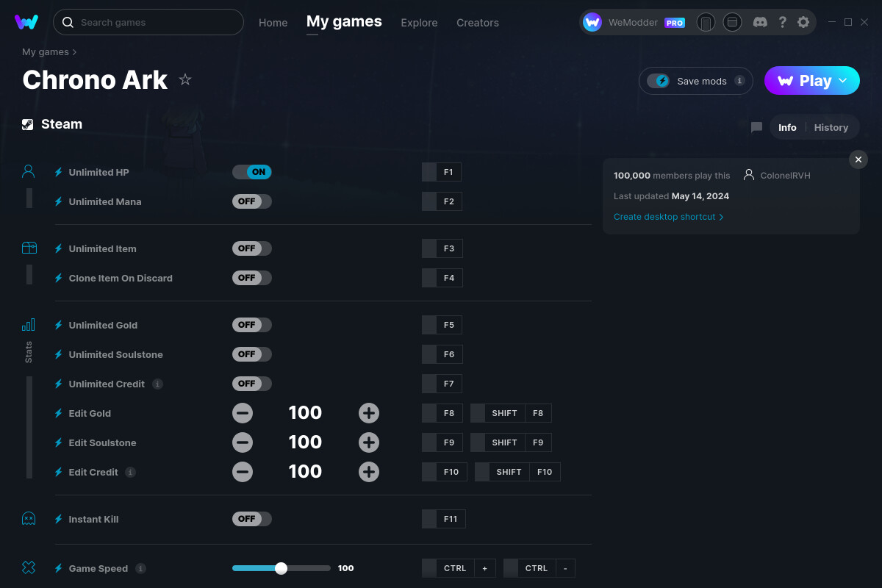Open the My games tab
The width and height of the screenshot is (882, 588).
point(344,22)
